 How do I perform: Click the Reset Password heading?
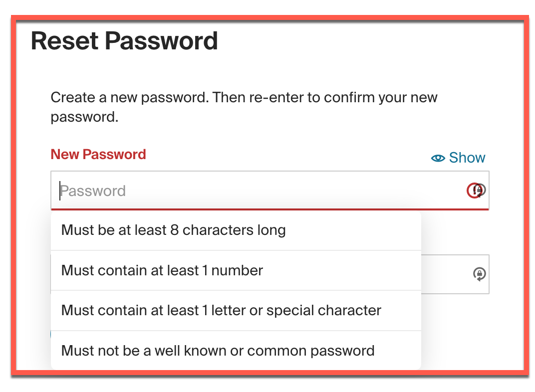[124, 41]
